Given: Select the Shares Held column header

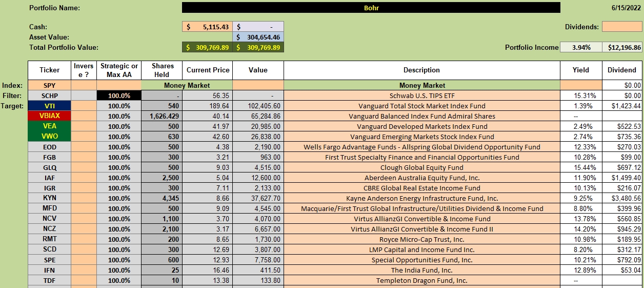Looking at the screenshot, I should click(x=163, y=70).
